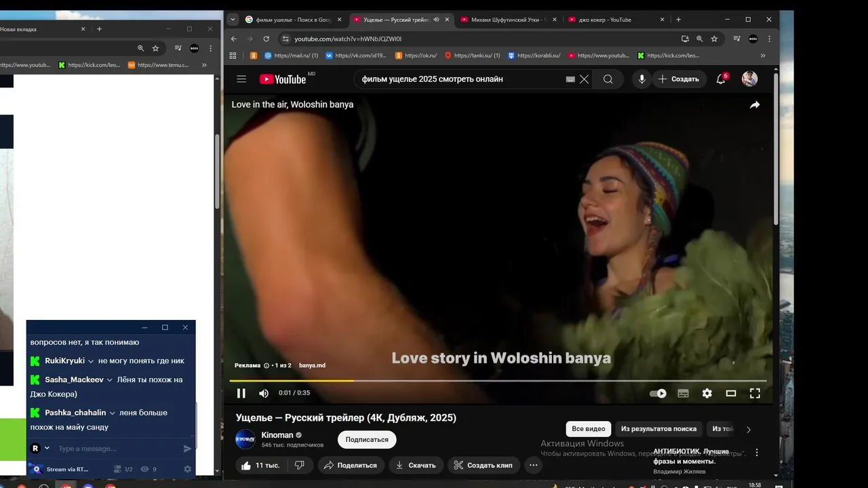
Task: Click install app icon in address bar
Action: [685, 39]
